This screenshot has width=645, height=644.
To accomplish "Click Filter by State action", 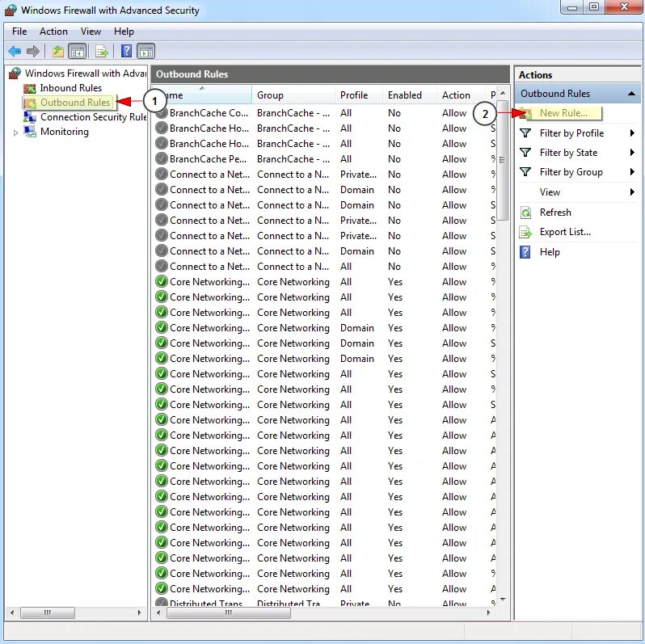I will 568,153.
